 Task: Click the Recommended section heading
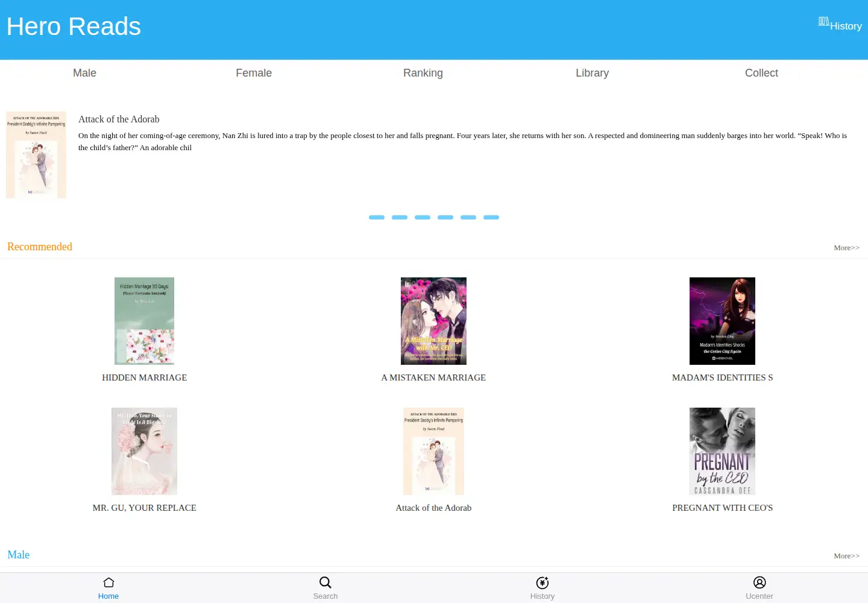click(x=40, y=247)
